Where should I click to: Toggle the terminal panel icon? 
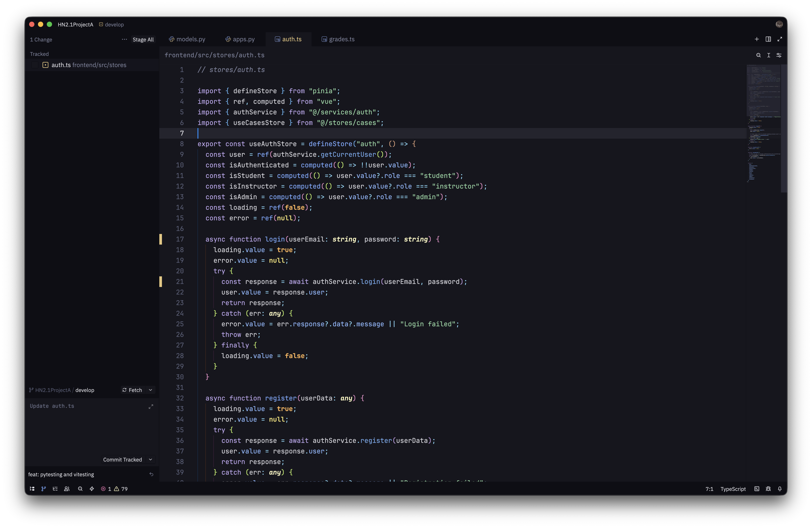coord(757,489)
